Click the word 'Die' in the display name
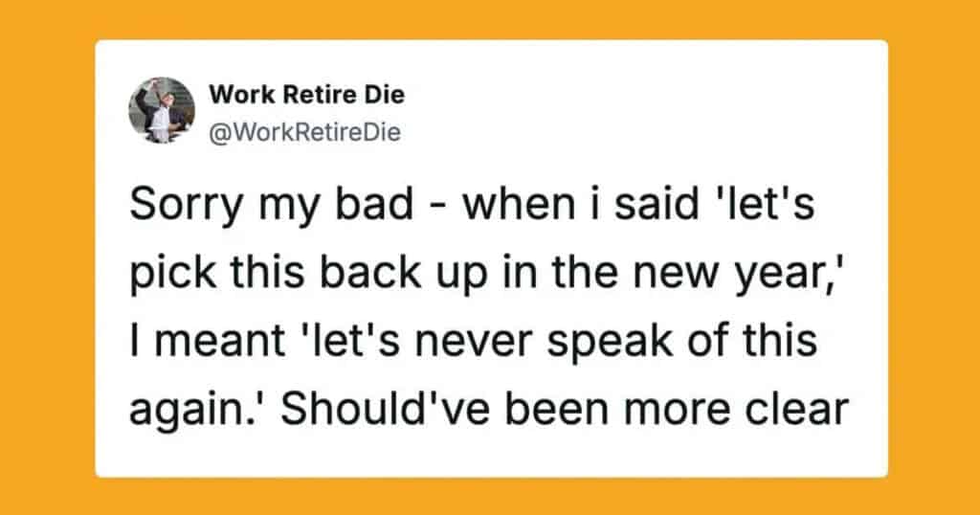 pos(386,95)
